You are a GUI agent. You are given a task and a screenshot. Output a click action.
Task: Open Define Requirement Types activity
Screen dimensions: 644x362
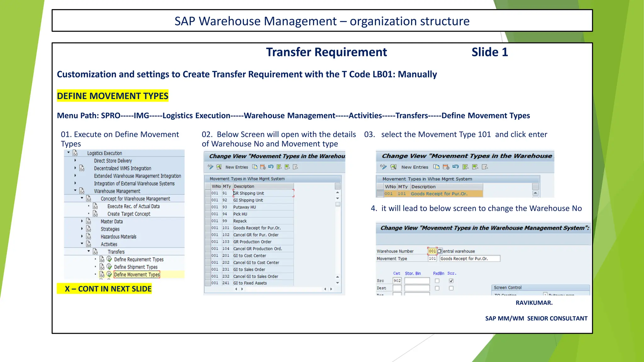[x=139, y=260]
